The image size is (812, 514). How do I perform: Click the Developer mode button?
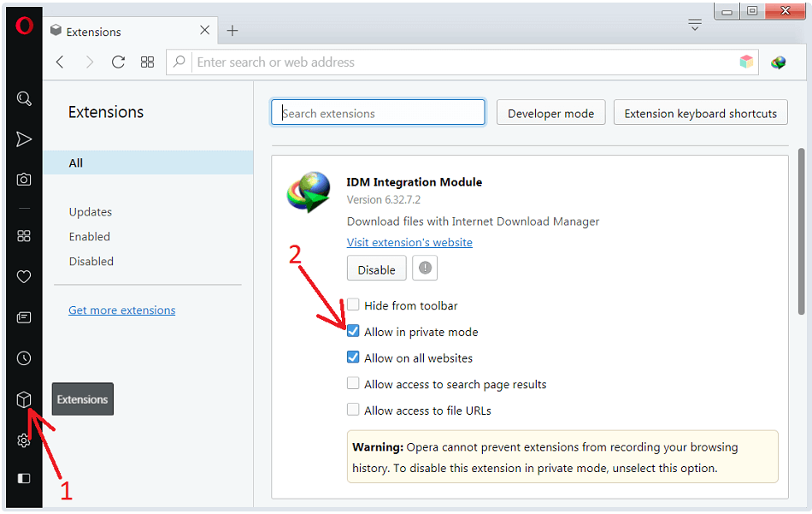(x=551, y=112)
